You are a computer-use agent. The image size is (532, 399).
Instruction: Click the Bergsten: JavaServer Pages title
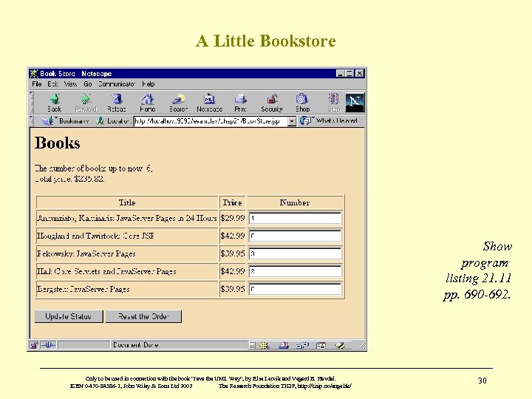click(83, 289)
